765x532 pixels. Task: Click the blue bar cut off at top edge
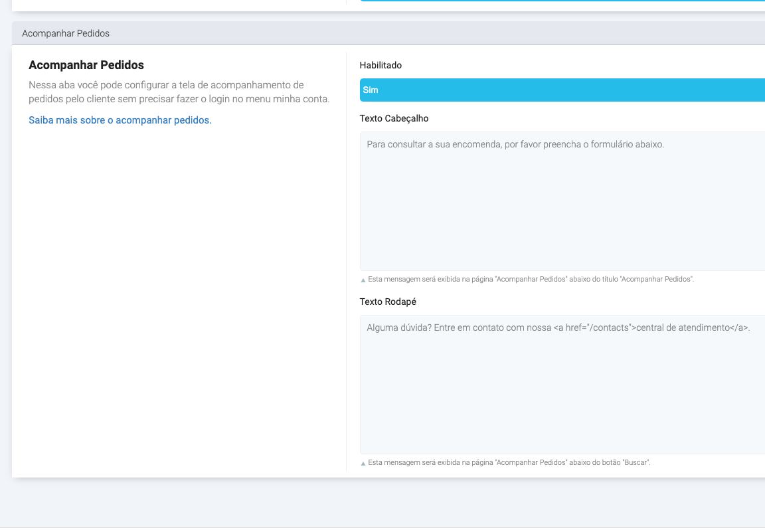(562, 1)
